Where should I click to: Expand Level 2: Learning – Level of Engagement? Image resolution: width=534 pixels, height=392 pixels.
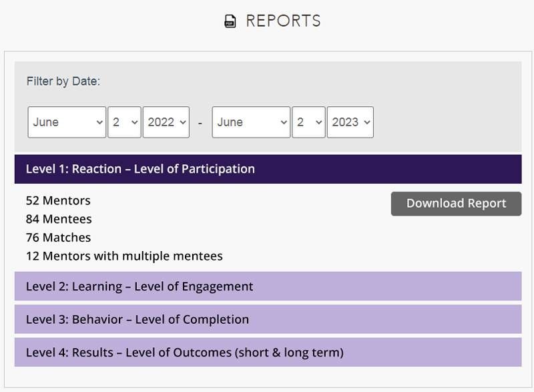coord(268,286)
